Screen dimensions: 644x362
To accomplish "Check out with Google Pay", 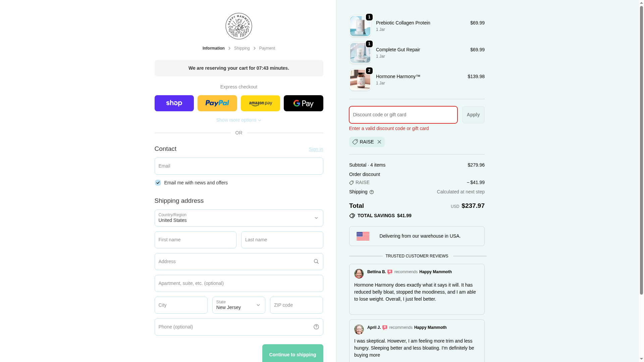I will (303, 103).
